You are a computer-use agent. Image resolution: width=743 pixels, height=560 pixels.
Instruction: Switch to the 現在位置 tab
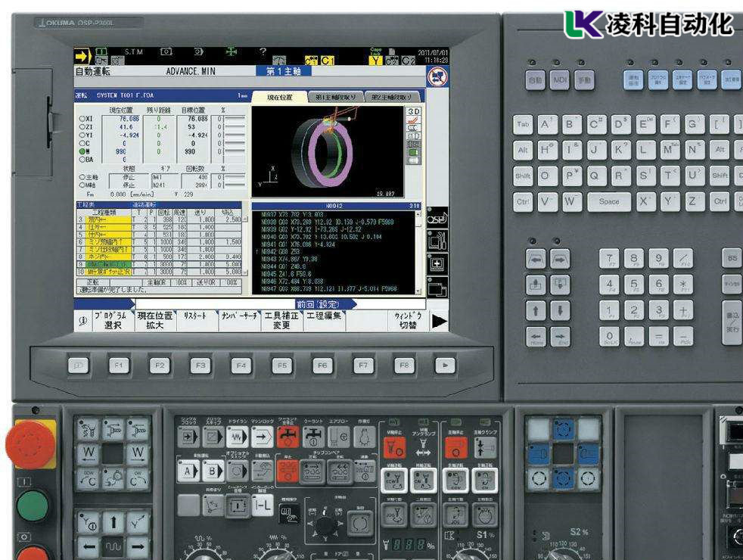[278, 97]
